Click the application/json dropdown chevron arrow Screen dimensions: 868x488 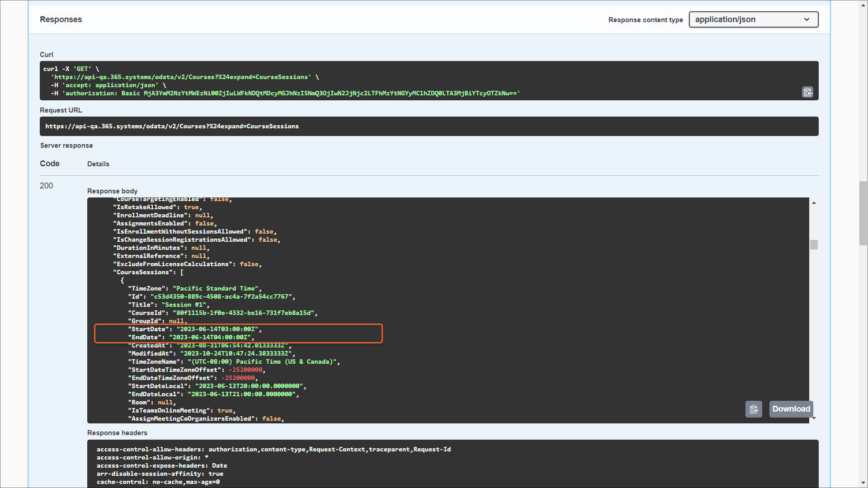[807, 19]
